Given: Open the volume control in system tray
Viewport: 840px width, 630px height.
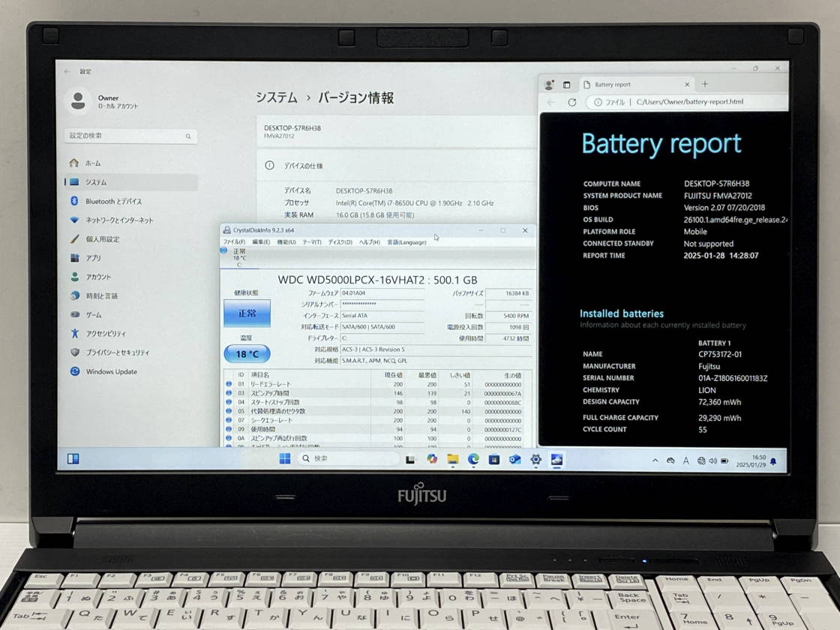Looking at the screenshot, I should [713, 460].
